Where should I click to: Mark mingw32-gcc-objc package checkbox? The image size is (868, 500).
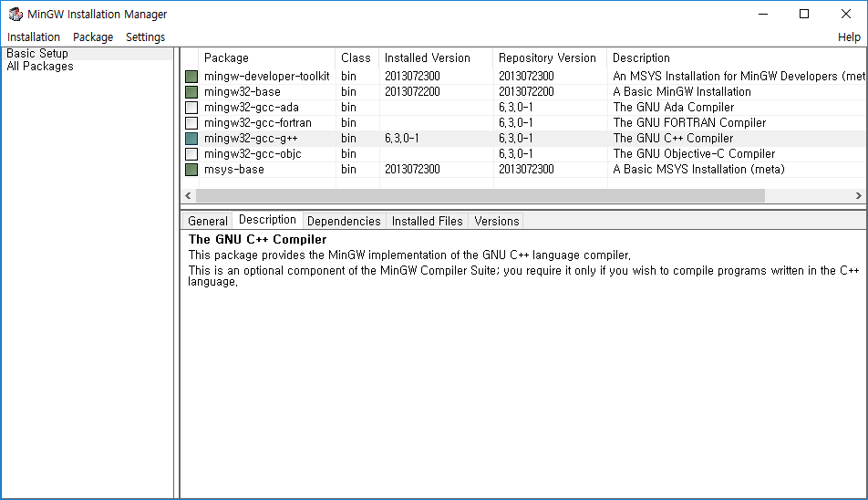click(x=191, y=154)
